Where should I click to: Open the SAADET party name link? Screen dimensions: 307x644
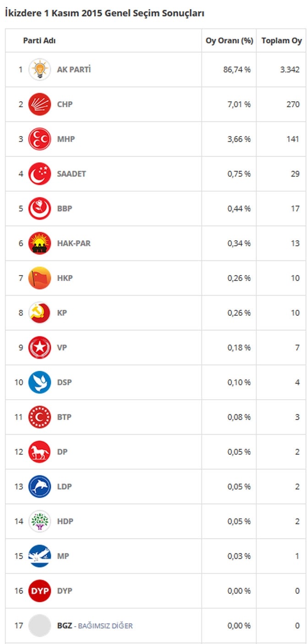(x=71, y=174)
